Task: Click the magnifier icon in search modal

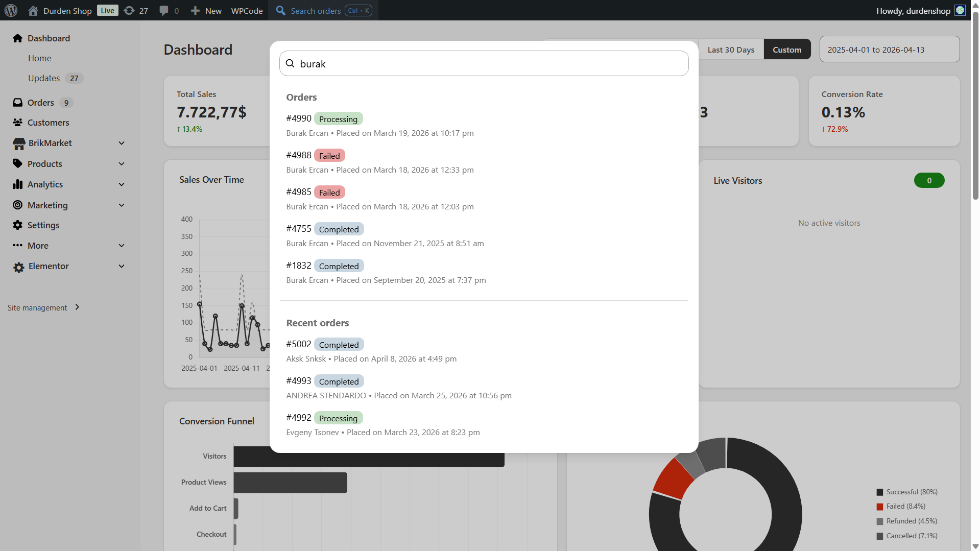Action: tap(290, 63)
